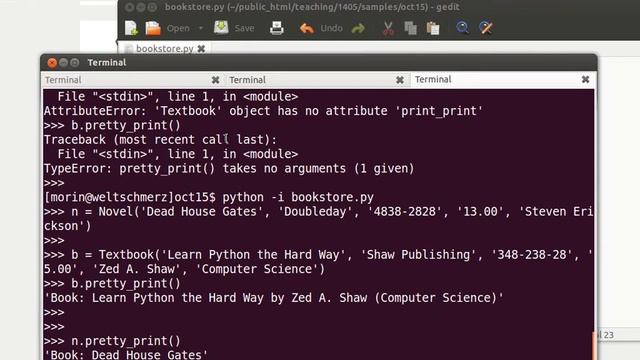Click the TypeError pretty_print() line
The width and height of the screenshot is (640, 360).
229,169
